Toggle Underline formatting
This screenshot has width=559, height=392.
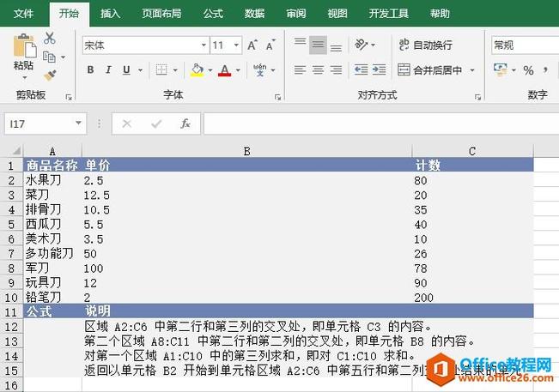pos(126,69)
